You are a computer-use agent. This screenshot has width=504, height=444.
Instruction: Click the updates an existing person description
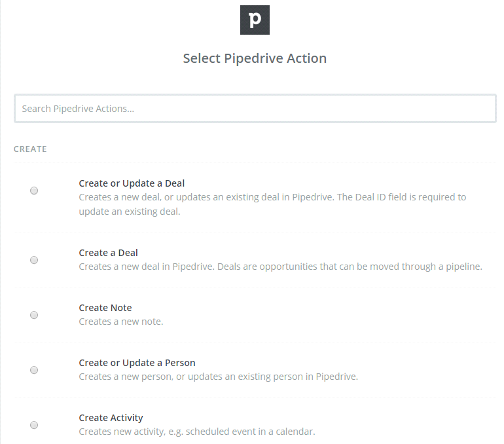pyautogui.click(x=218, y=377)
